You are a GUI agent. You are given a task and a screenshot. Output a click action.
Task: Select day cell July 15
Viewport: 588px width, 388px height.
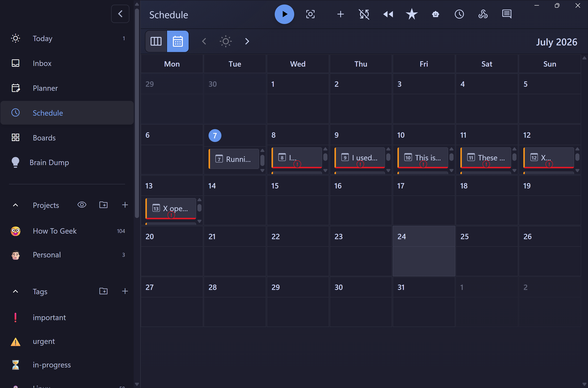[298, 200]
